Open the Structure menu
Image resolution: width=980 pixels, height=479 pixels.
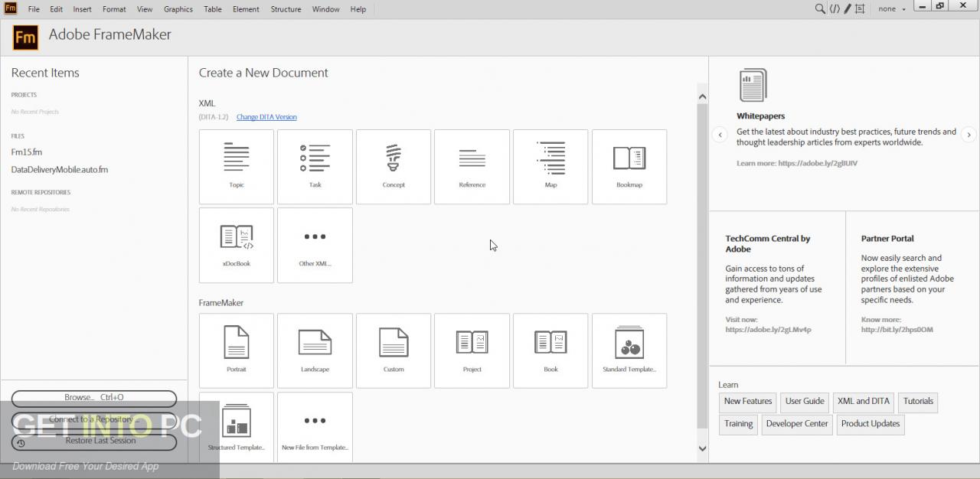286,9
